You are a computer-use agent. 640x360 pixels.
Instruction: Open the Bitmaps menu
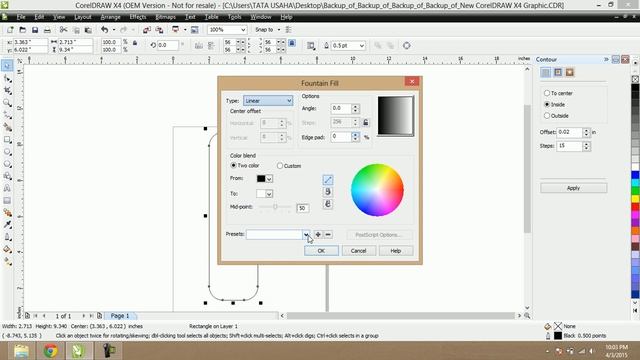[165, 17]
